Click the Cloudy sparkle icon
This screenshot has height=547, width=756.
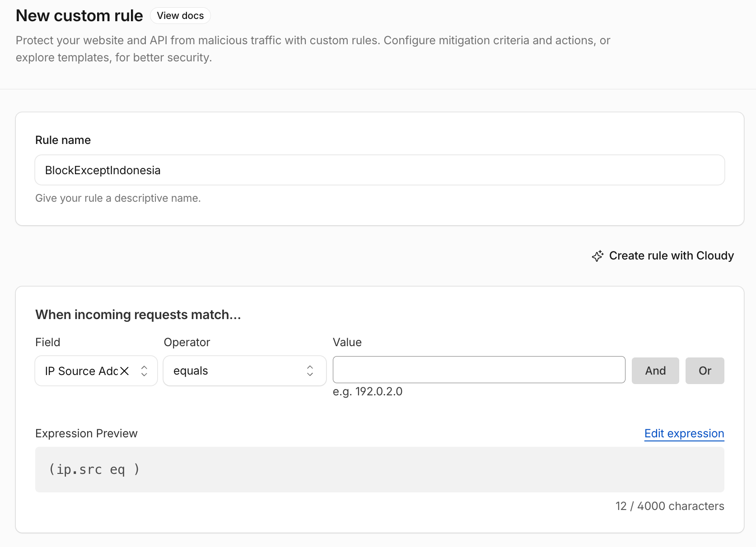[x=597, y=256]
